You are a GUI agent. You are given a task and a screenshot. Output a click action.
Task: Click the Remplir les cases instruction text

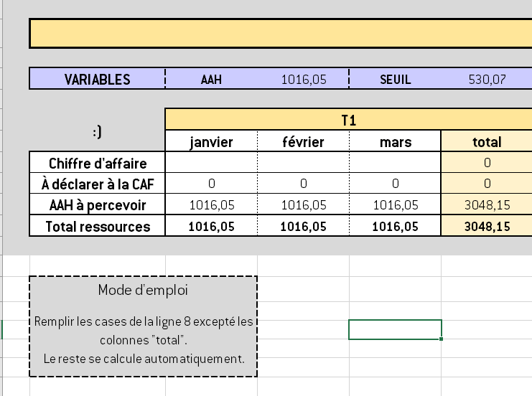[144, 331]
